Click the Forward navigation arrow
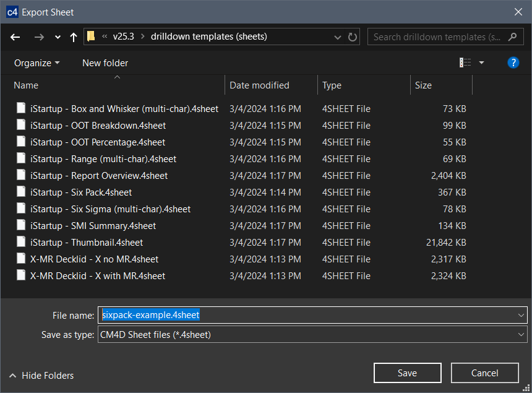This screenshot has height=393, width=532. coord(39,37)
